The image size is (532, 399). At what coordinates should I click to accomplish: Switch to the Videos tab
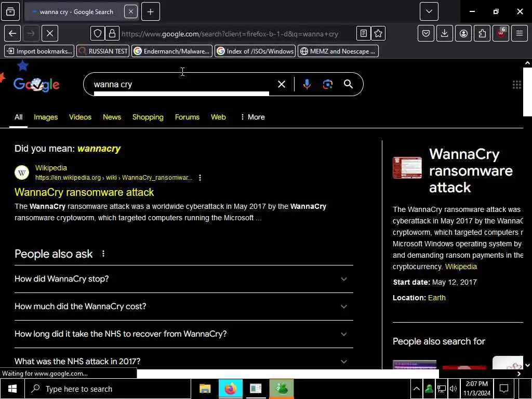pos(80,117)
